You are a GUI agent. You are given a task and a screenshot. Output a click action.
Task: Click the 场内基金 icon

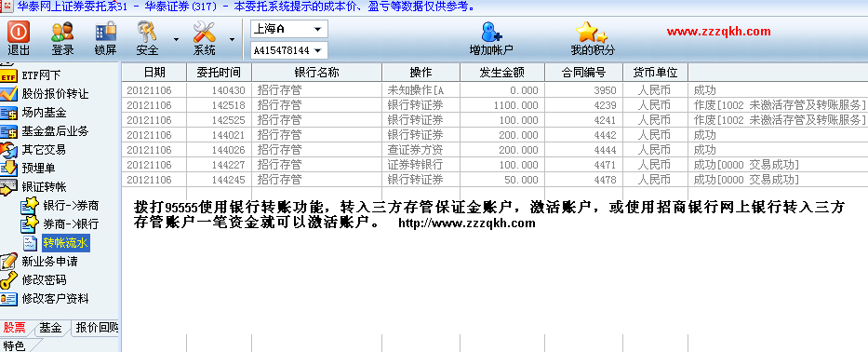8,113
